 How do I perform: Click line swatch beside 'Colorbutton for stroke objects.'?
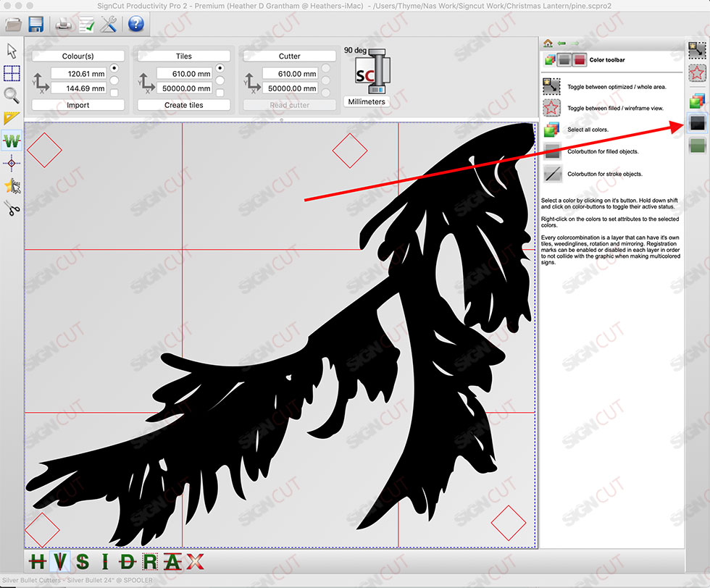pos(552,174)
